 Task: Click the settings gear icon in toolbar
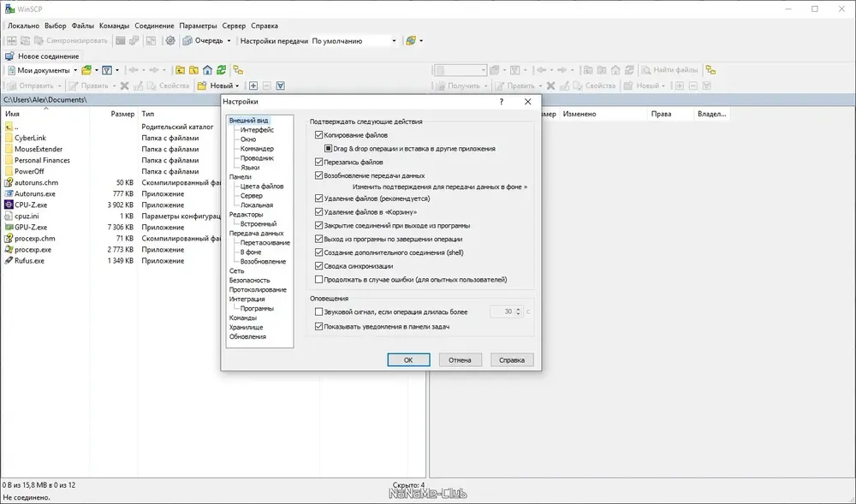[170, 40]
